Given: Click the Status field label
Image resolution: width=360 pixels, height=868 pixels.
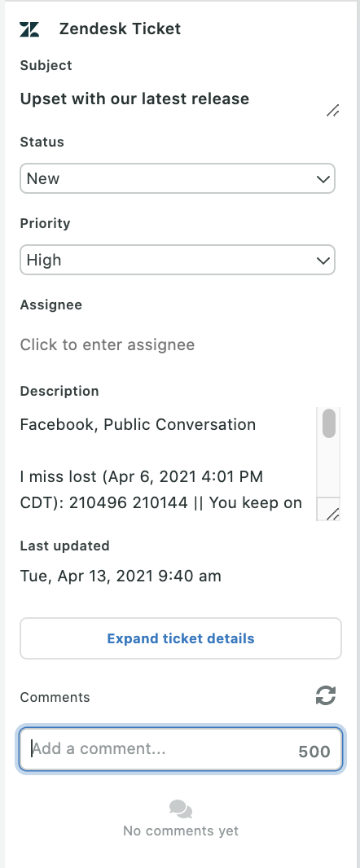Looking at the screenshot, I should pos(42,142).
